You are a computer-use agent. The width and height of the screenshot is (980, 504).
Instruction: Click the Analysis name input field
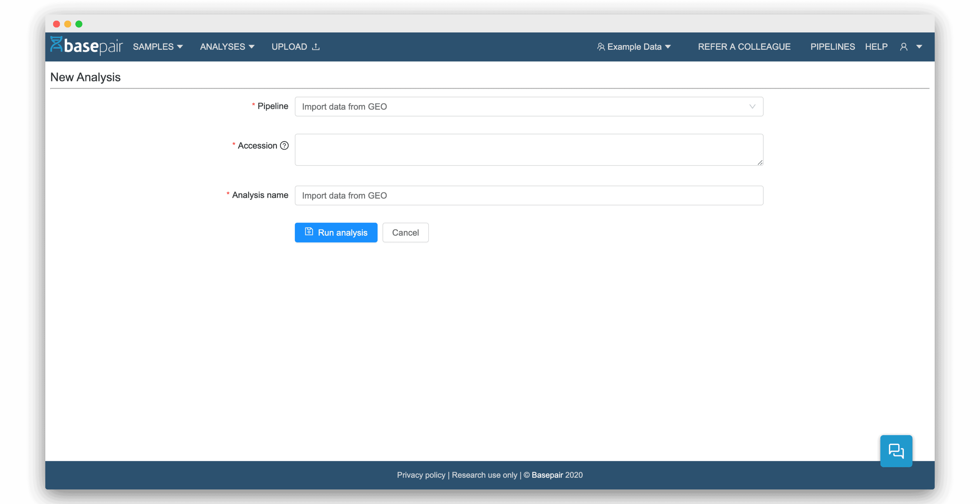[529, 195]
